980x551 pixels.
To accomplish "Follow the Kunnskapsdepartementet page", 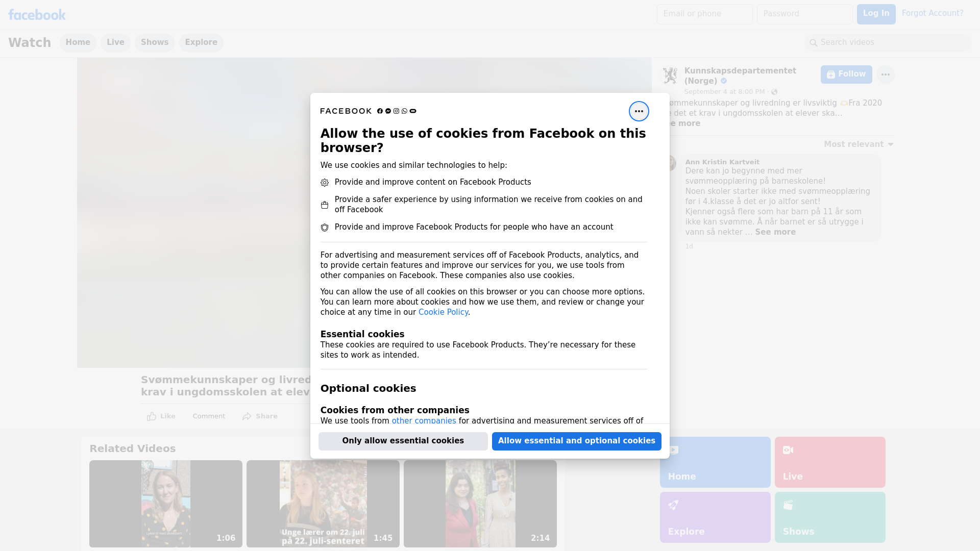I will click(846, 74).
